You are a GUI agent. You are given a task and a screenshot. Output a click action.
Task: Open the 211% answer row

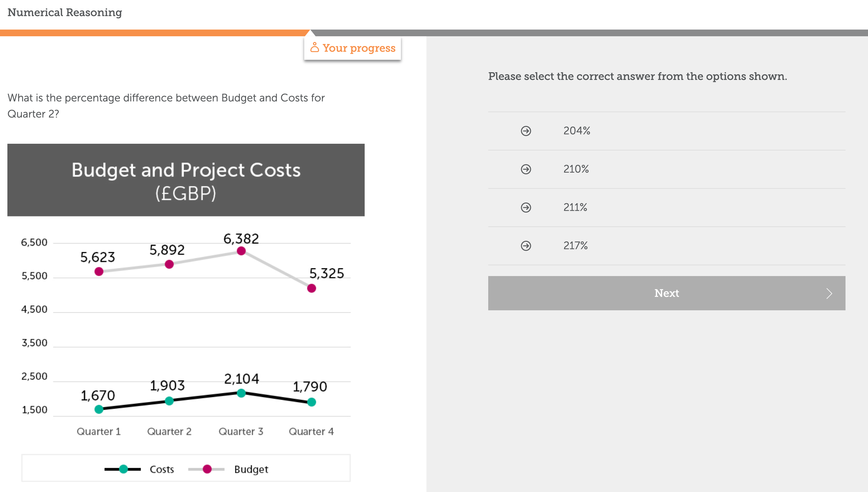575,207
